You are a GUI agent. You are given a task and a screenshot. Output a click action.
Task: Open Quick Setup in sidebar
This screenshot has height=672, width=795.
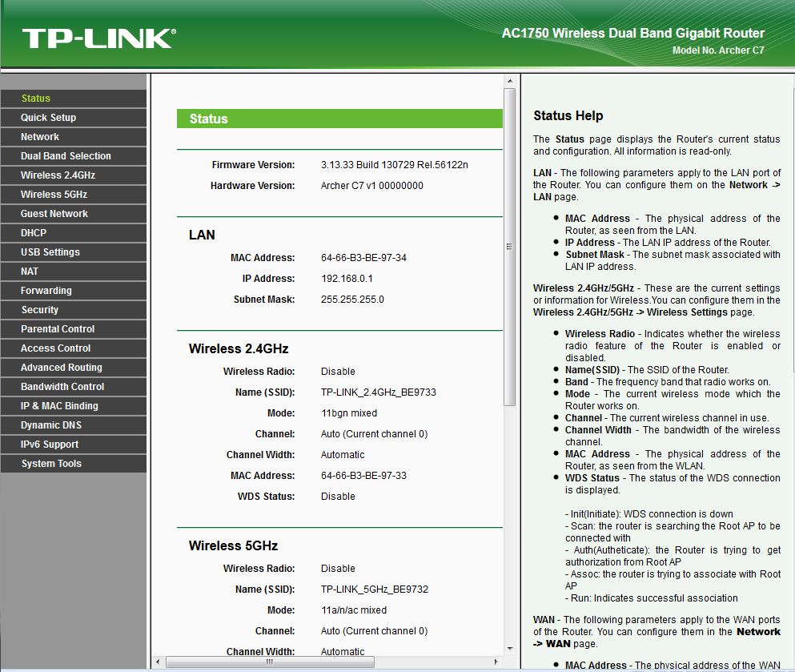(x=74, y=118)
